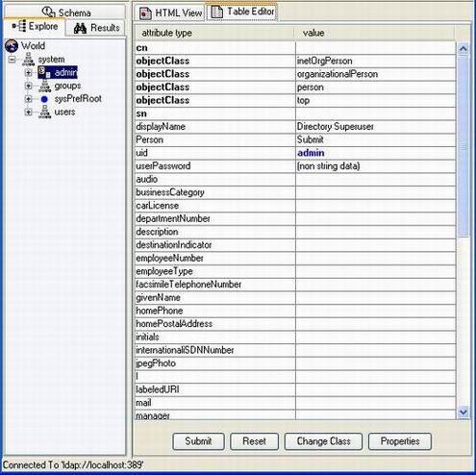The width and height of the screenshot is (476, 475).
Task: Switch to the Schema tab
Action: [66, 12]
